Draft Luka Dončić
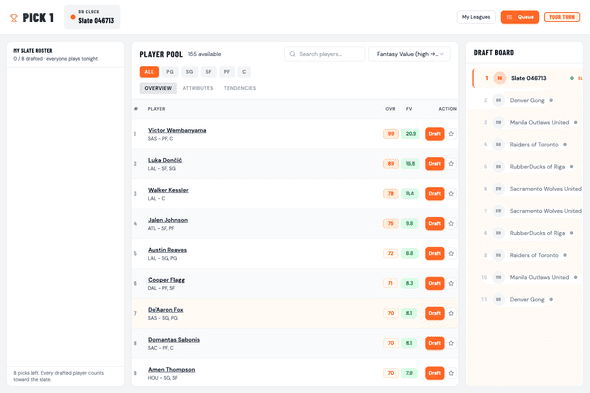 (x=435, y=164)
